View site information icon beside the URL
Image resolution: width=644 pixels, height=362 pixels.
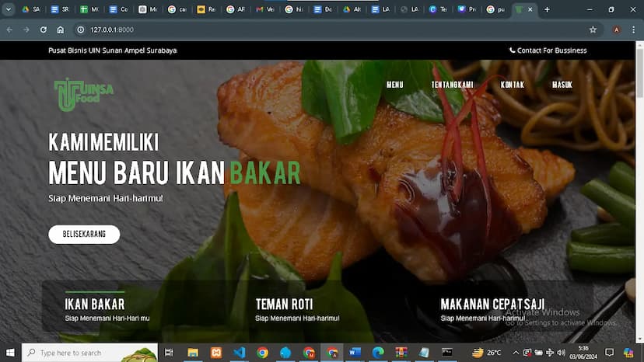pyautogui.click(x=81, y=30)
